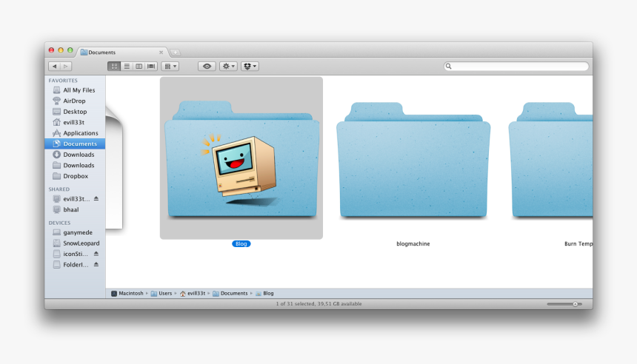Click the Blog folder name label
The width and height of the screenshot is (637, 364).
point(241,244)
